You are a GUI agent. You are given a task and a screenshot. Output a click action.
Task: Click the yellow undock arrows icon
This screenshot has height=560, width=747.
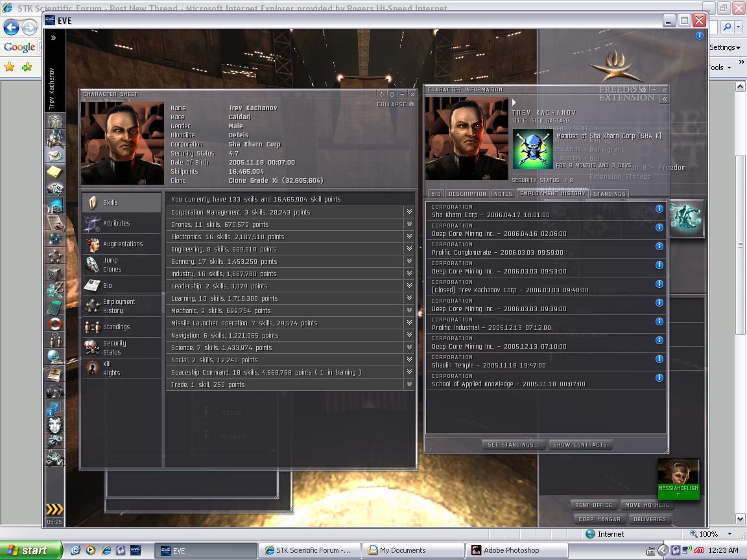tap(54, 509)
